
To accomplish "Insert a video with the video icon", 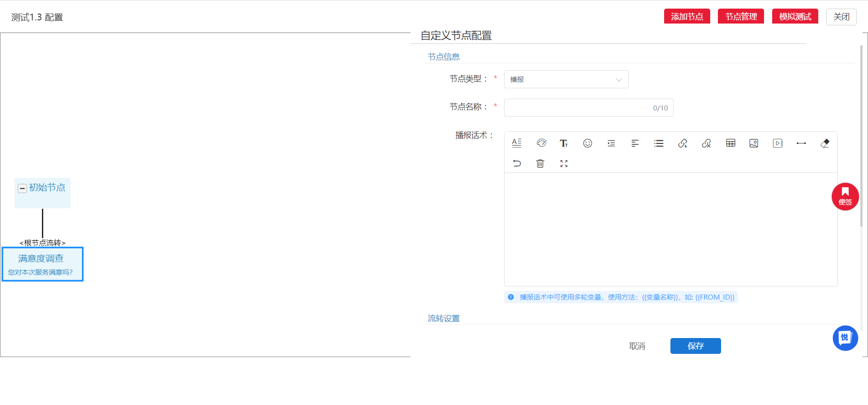I will click(x=778, y=143).
